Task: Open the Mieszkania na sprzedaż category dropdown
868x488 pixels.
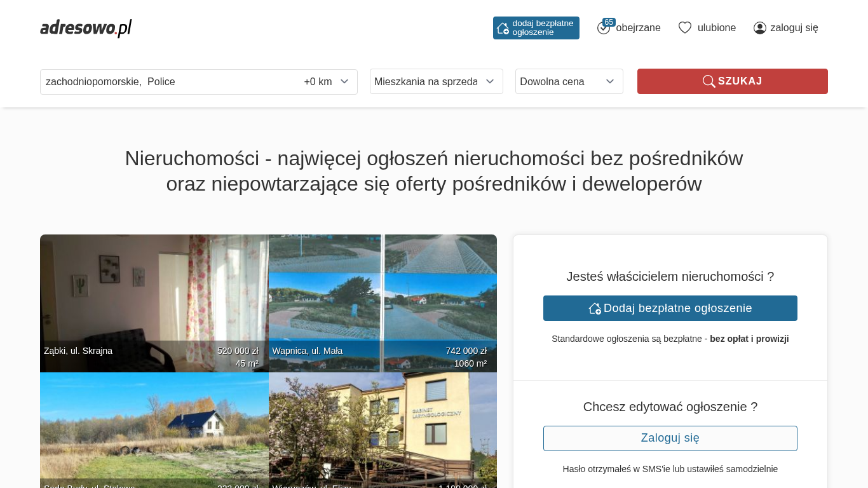Action: [436, 81]
